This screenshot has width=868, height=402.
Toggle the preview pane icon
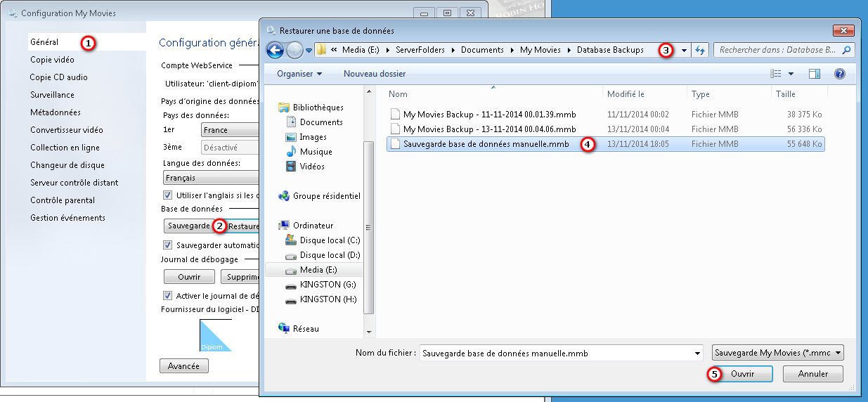click(x=815, y=74)
